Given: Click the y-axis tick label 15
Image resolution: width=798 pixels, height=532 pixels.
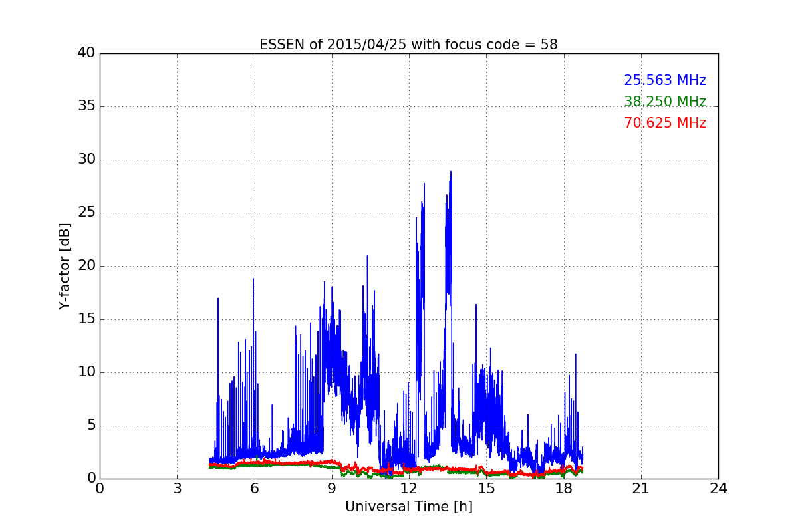Looking at the screenshot, I should point(86,319).
